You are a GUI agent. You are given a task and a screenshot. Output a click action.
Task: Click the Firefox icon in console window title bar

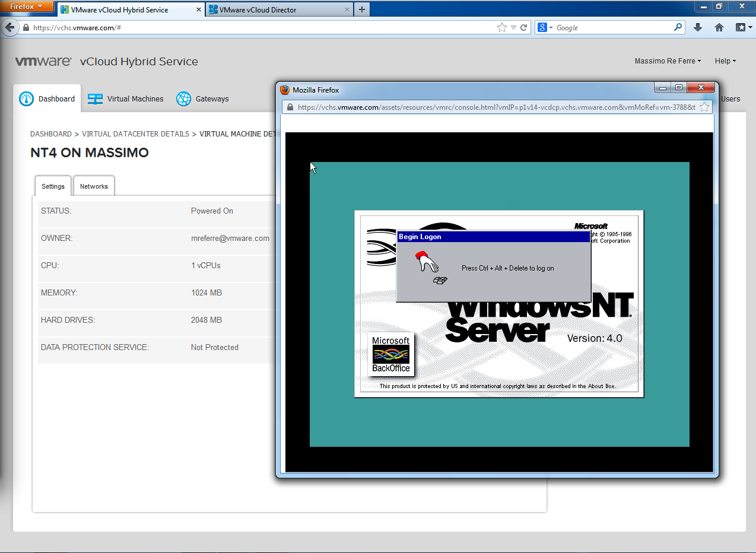pyautogui.click(x=285, y=90)
